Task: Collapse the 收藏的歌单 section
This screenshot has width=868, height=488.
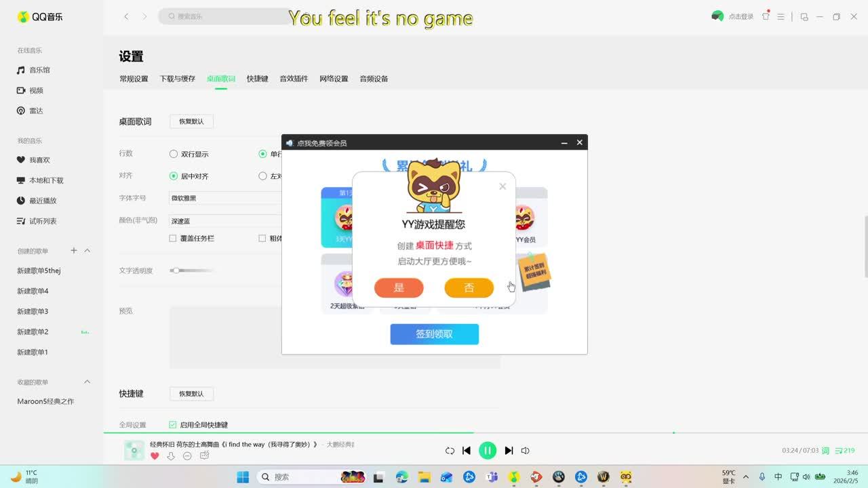Action: click(87, 382)
